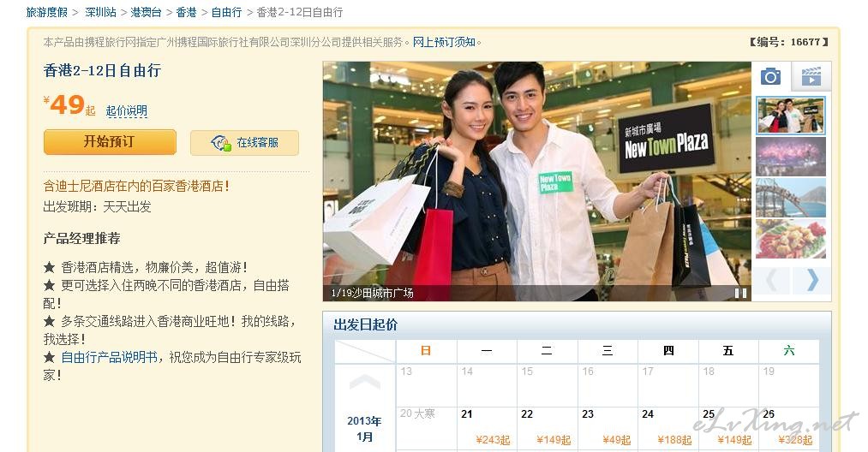Open the 起价说明 price explanation link
This screenshot has height=452, width=868.
click(x=127, y=110)
